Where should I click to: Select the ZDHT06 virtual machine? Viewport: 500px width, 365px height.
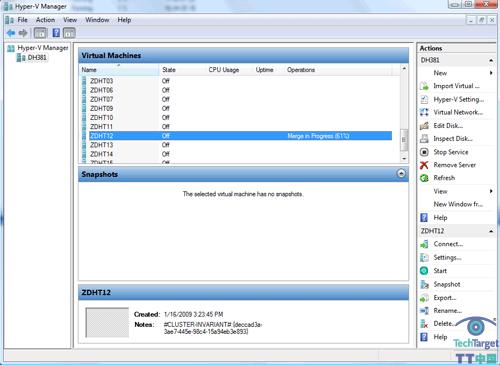point(101,90)
